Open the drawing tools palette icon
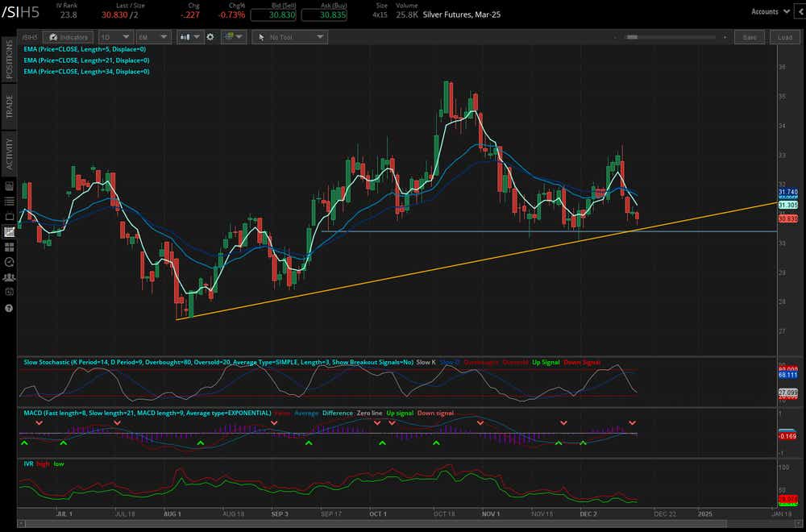The width and height of the screenshot is (806, 532). point(230,36)
